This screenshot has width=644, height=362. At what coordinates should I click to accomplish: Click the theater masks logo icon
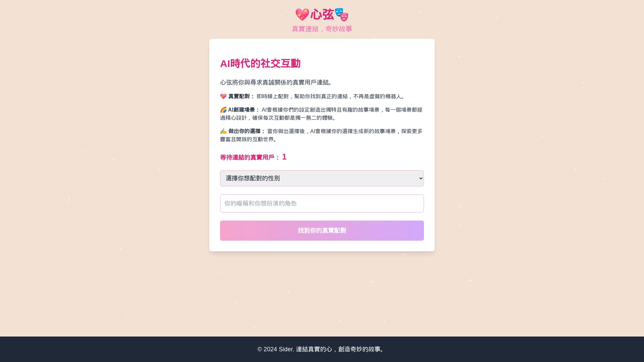341,15
